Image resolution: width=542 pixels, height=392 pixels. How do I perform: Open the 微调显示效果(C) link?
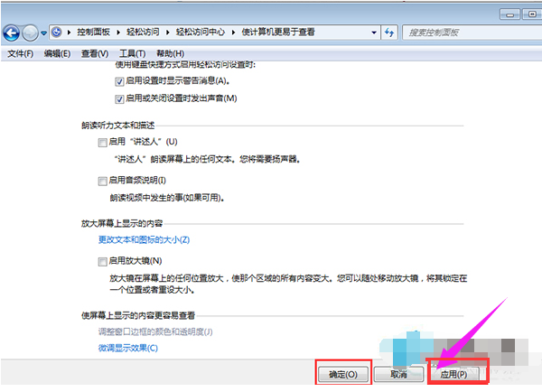tap(127, 348)
